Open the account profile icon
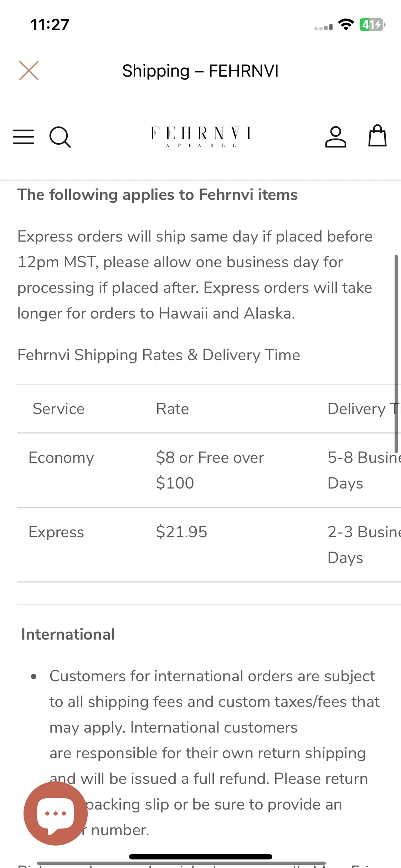401x868 pixels. coord(335,137)
